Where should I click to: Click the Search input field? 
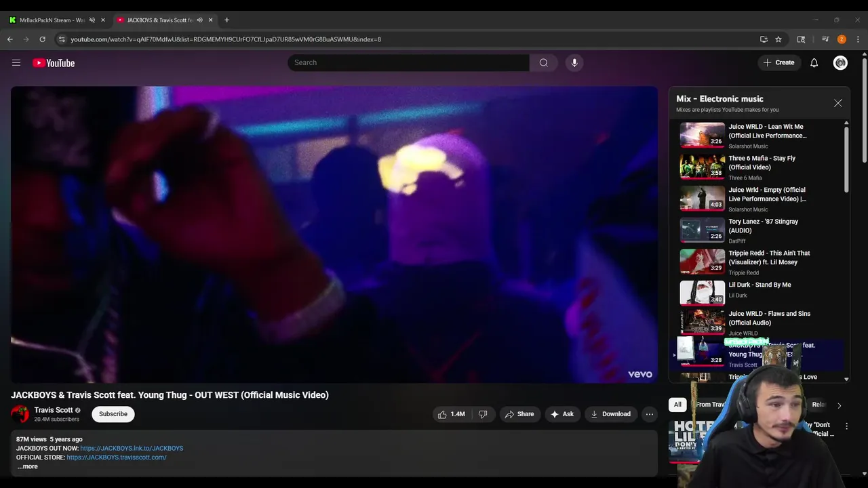pyautogui.click(x=408, y=62)
